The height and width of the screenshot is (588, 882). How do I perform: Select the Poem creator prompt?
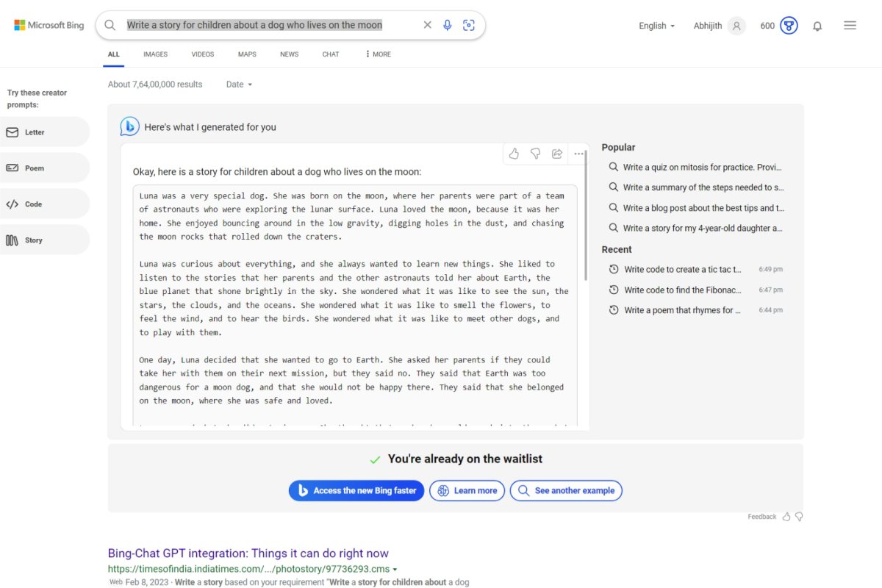point(44,168)
